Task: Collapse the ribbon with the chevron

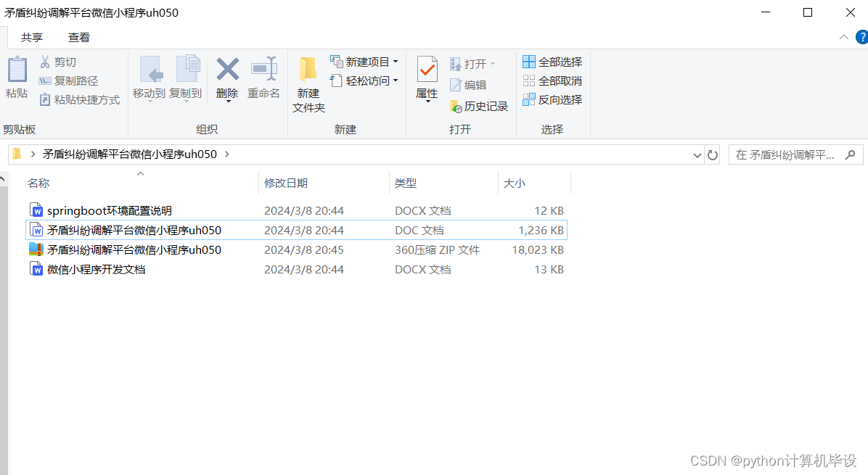Action: point(843,37)
